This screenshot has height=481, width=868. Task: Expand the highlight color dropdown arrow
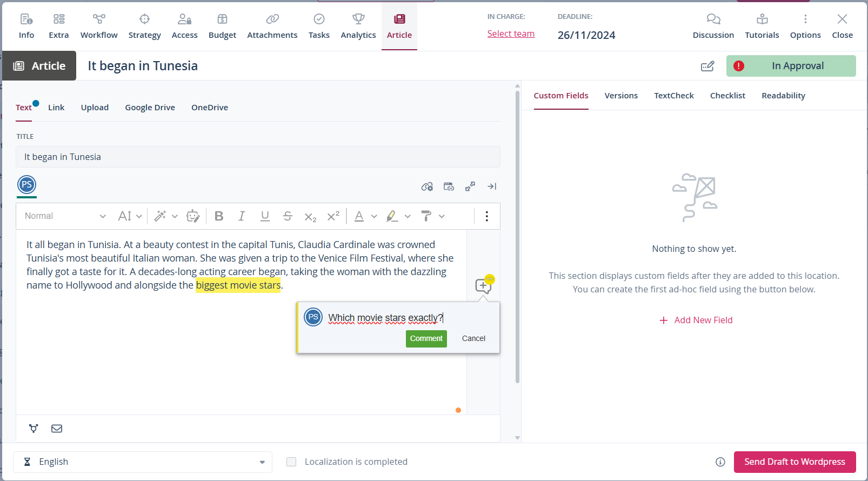(x=408, y=216)
